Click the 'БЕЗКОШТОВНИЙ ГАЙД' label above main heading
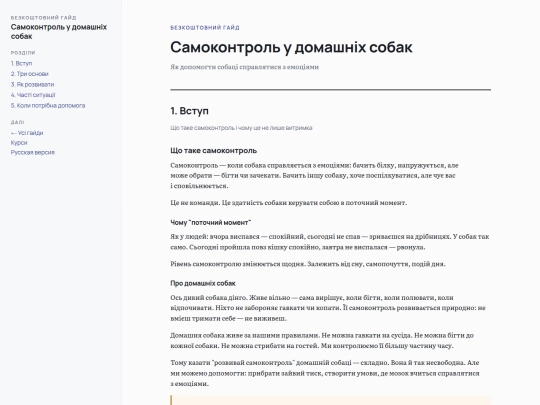The width and height of the screenshot is (540, 405). (x=205, y=28)
